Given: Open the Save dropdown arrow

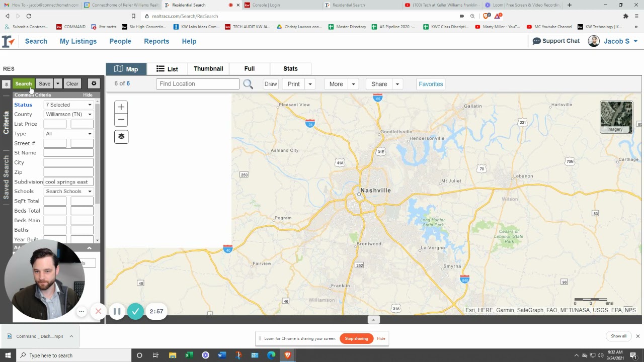Looking at the screenshot, I should pyautogui.click(x=57, y=84).
